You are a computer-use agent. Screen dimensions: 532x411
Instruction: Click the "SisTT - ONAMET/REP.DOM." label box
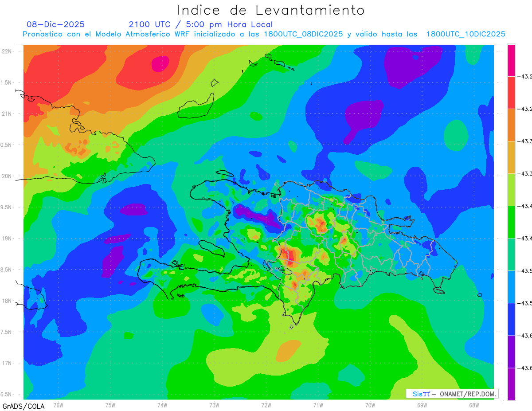(452, 394)
